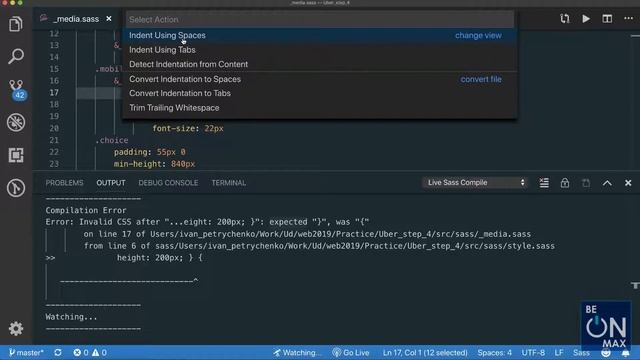Select the _media.sass editor tab

click(x=76, y=19)
